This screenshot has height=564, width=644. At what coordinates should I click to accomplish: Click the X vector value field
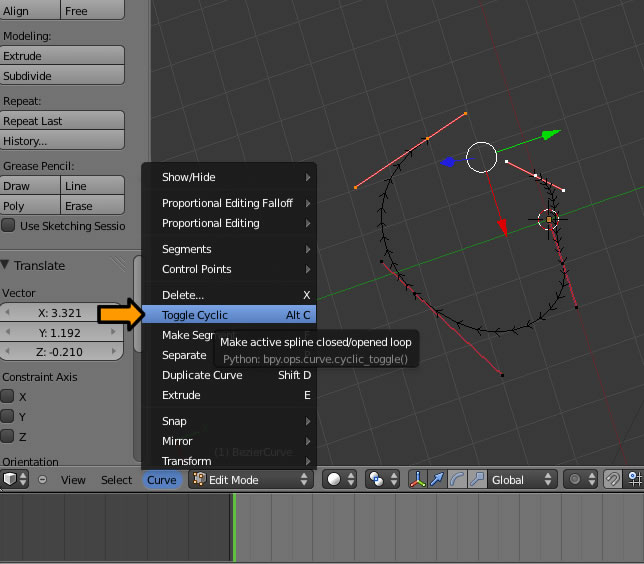(62, 313)
